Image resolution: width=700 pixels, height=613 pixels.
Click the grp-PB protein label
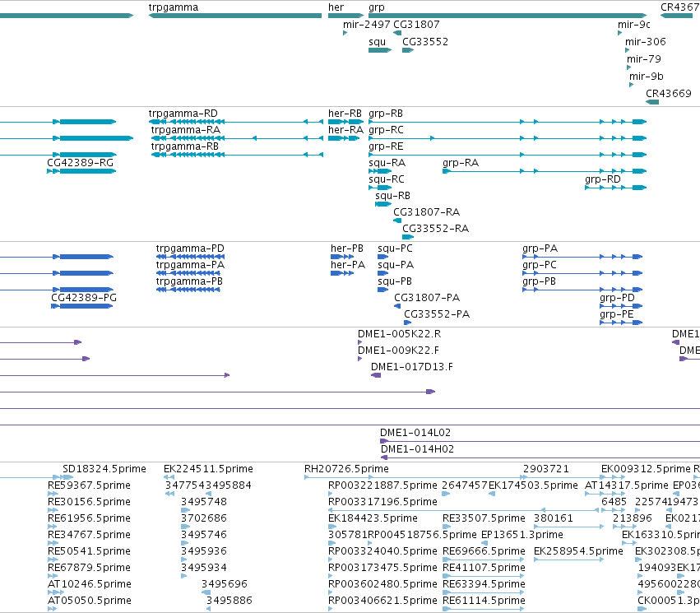pos(539,281)
